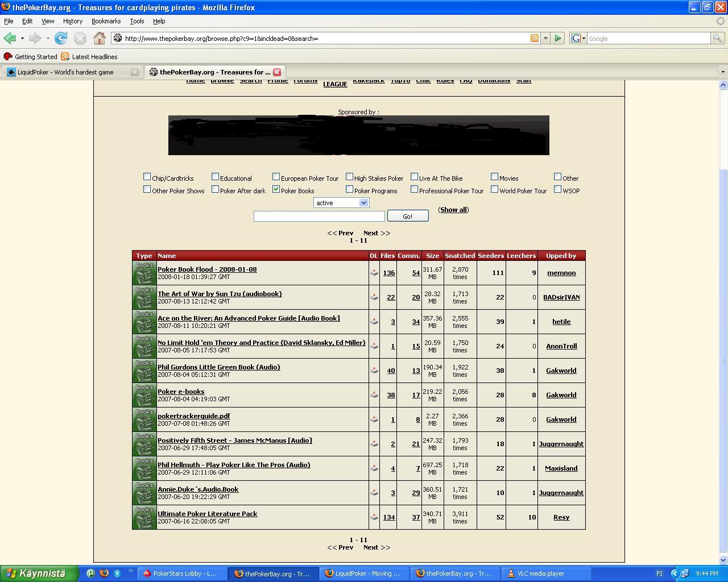Screen dimensions: 728x582
Task: Reload the current page
Action: [x=61, y=38]
